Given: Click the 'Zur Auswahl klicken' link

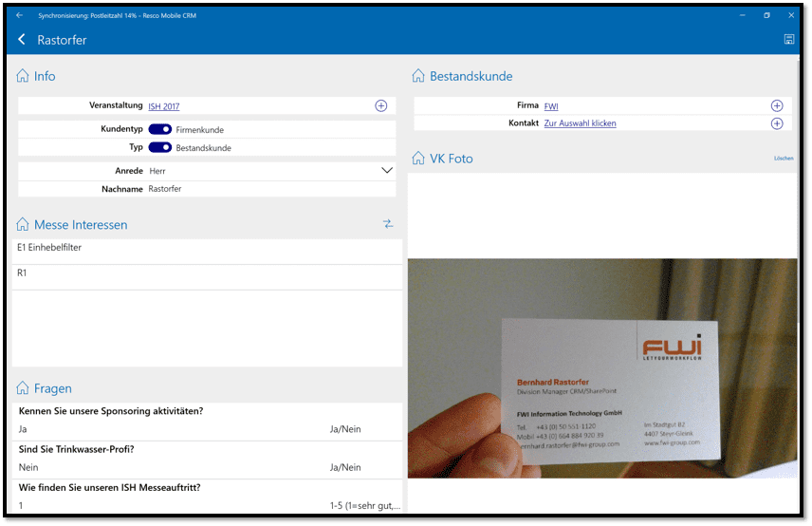Looking at the screenshot, I should (x=580, y=123).
